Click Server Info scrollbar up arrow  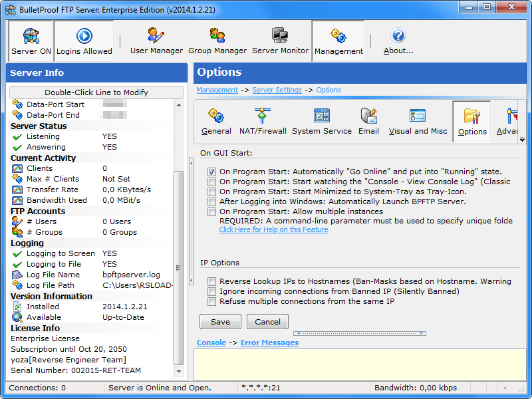[x=179, y=106]
